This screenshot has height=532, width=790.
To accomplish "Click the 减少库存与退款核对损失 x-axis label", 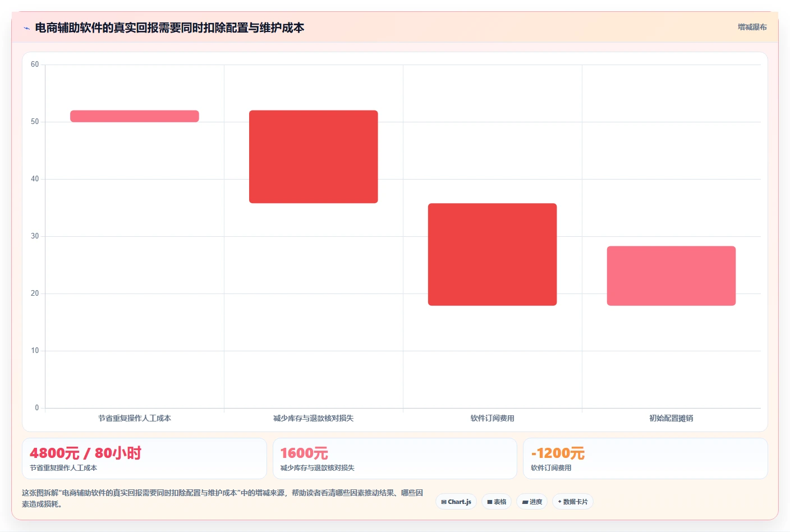I will point(314,418).
